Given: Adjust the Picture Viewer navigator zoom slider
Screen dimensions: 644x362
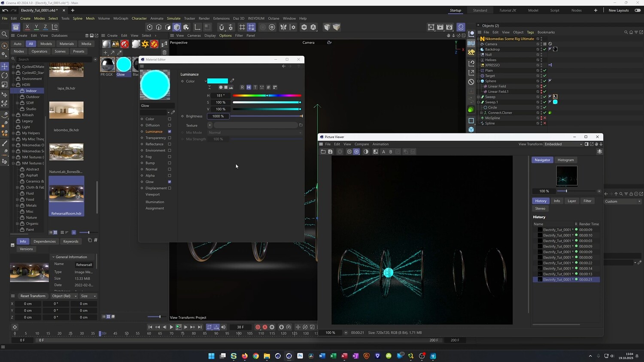Looking at the screenshot, I should 577,191.
